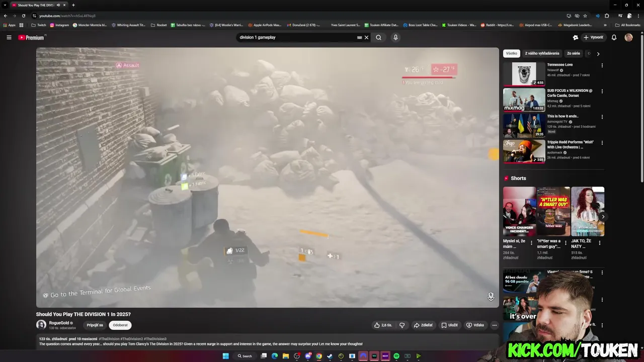Image resolution: width=644 pixels, height=362 pixels.
Task: Open more actions ellipsis under video
Action: coord(494,325)
